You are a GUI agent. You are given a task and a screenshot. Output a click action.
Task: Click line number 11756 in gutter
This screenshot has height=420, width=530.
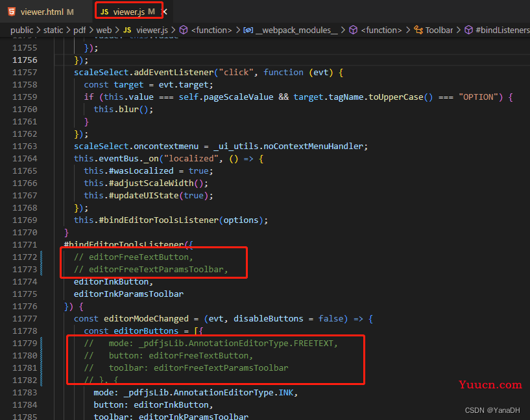click(25, 60)
